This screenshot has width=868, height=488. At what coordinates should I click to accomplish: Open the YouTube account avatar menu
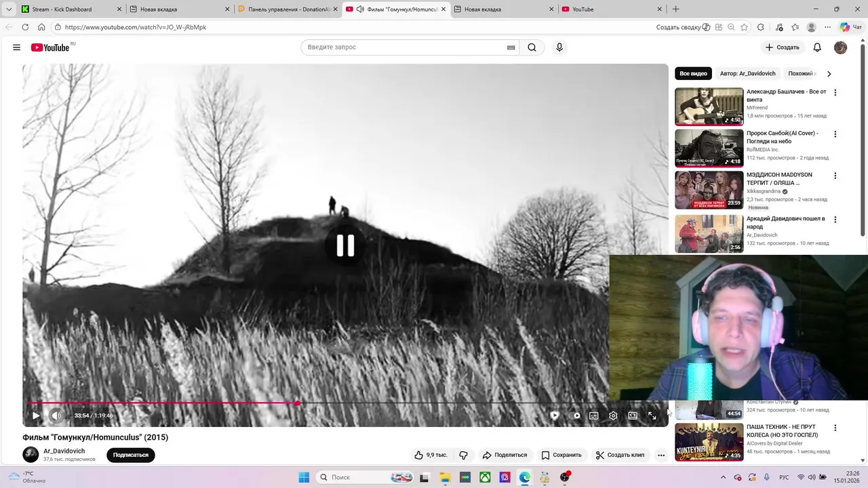click(841, 47)
